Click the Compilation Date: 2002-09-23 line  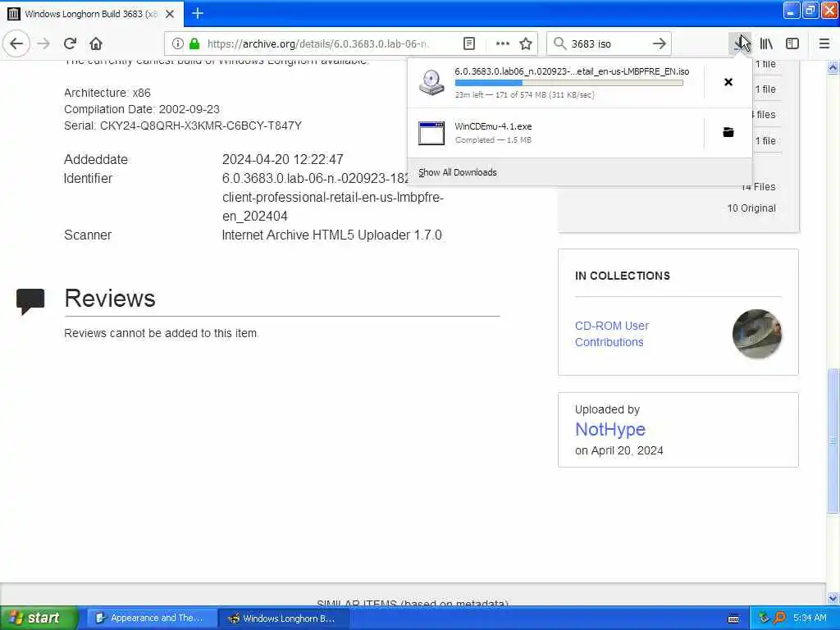[141, 109]
